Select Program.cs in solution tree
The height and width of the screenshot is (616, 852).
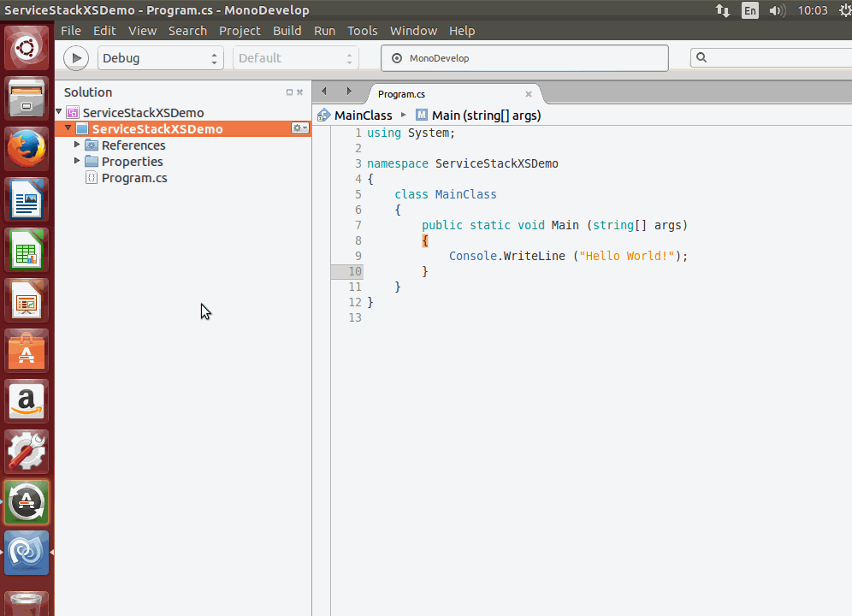[134, 178]
